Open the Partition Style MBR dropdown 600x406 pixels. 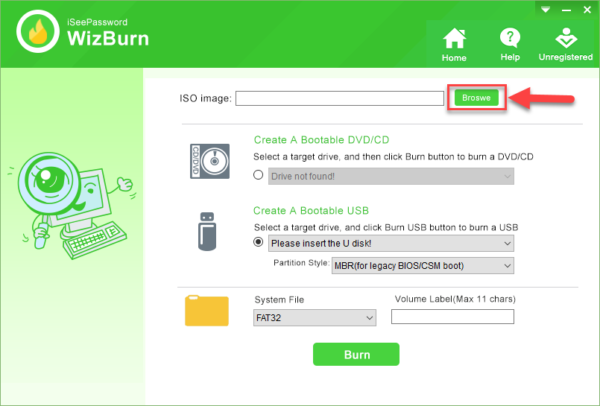[422, 266]
